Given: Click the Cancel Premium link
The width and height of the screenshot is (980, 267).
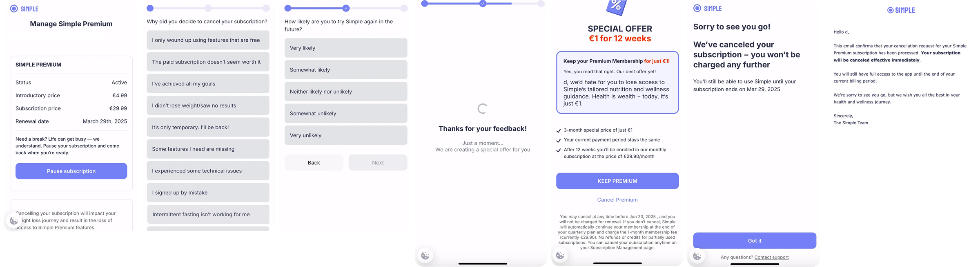Looking at the screenshot, I should pyautogui.click(x=617, y=200).
